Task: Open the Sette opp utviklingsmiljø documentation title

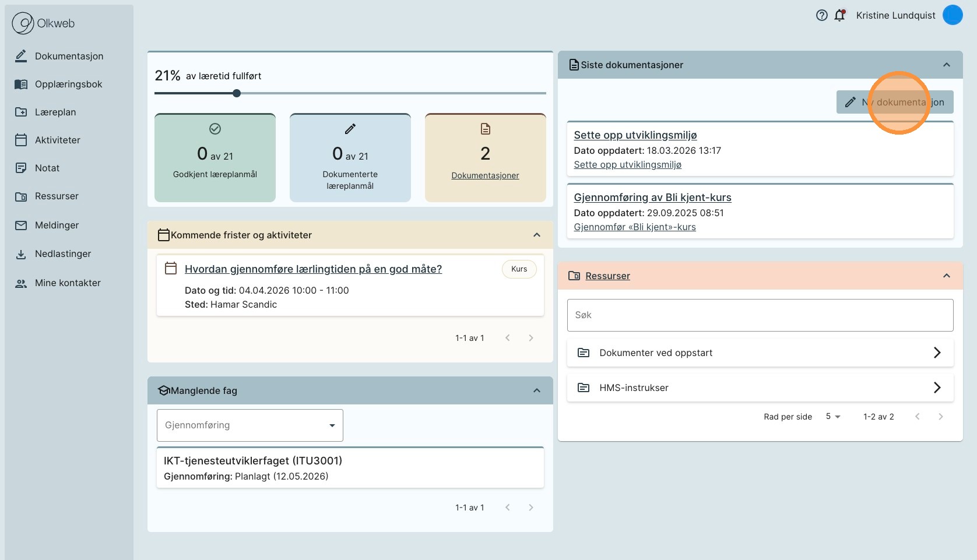Action: 635,135
